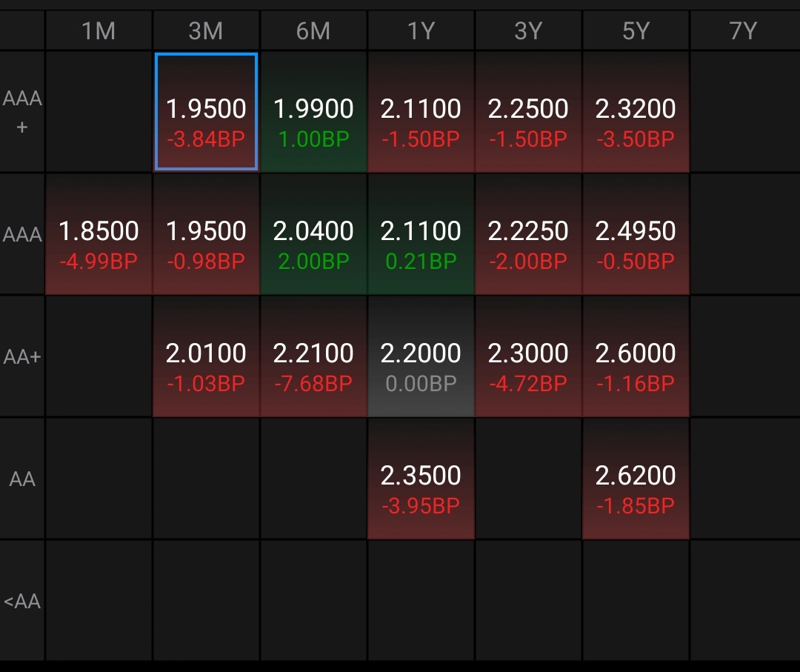Click the AA+ 1Y cell with 0.00BP
This screenshot has height=672, width=800.
coord(421,357)
